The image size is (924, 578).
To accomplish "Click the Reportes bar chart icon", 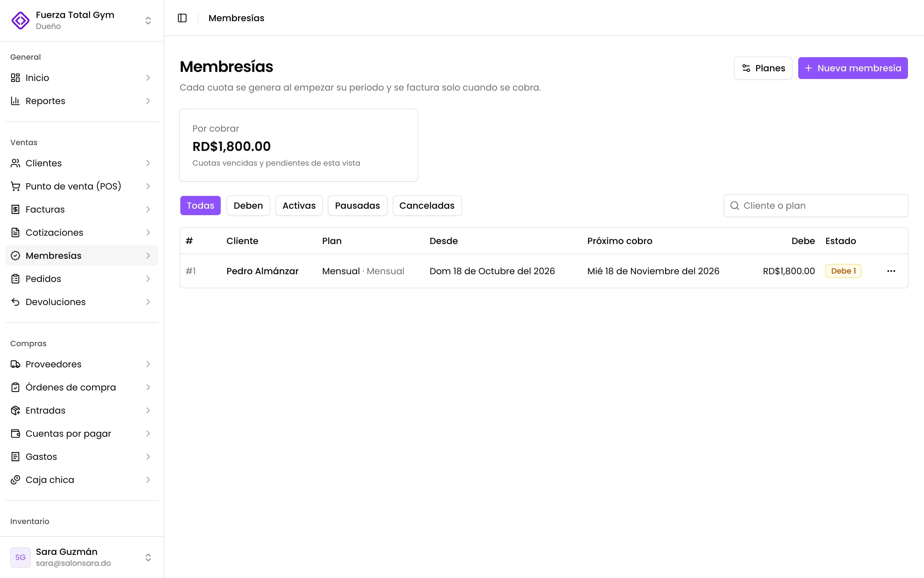I will pos(15,101).
